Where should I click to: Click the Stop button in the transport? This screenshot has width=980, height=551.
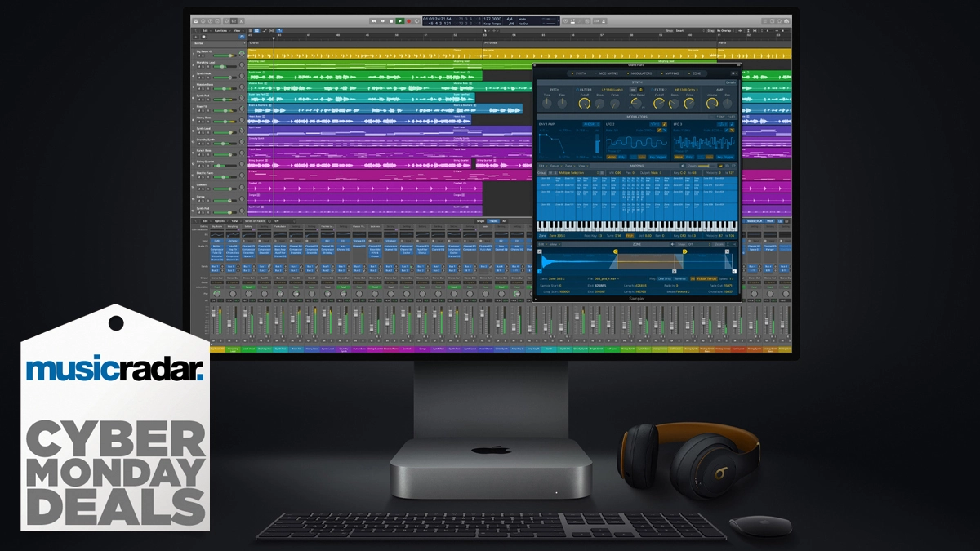coord(391,20)
